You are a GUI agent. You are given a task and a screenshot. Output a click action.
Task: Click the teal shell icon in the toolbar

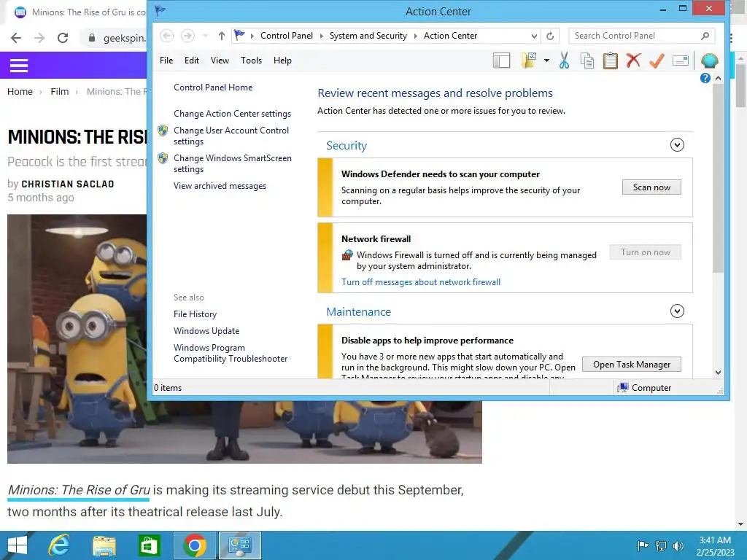tap(709, 61)
